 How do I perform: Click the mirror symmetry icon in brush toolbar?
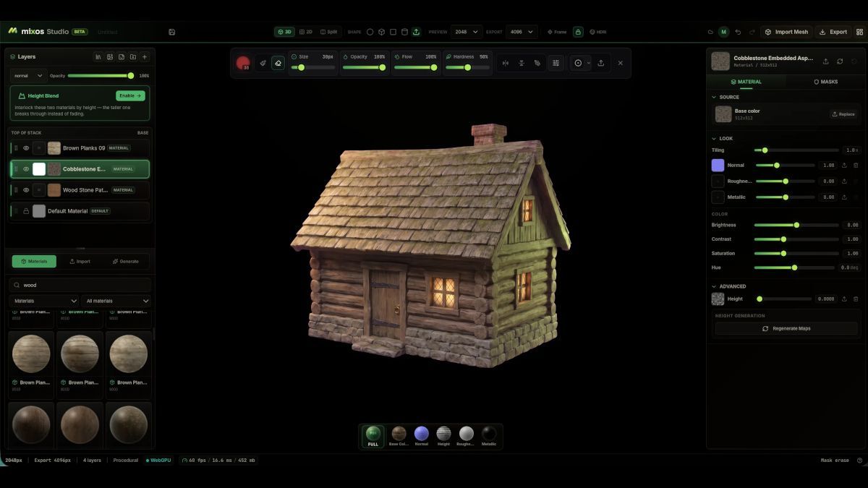point(505,63)
